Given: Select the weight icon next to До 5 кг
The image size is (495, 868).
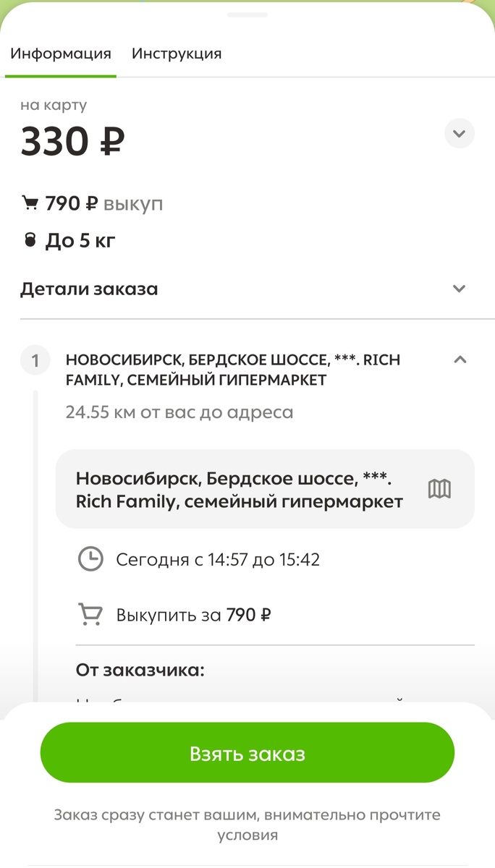Looking at the screenshot, I should [29, 240].
